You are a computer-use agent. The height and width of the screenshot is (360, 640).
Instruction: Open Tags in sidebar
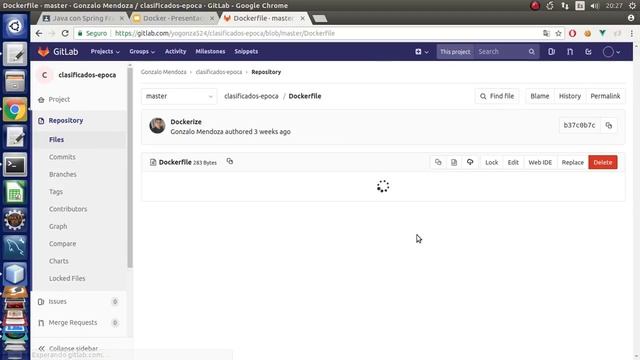click(x=56, y=192)
